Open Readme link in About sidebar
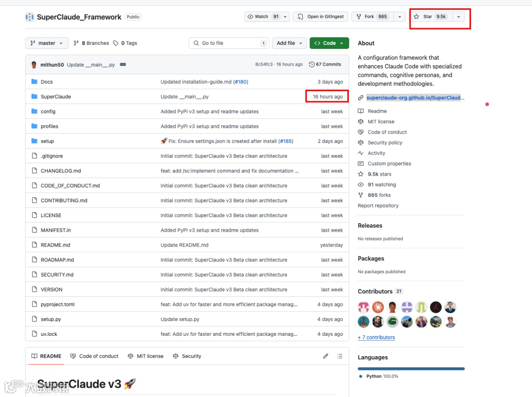 click(377, 111)
